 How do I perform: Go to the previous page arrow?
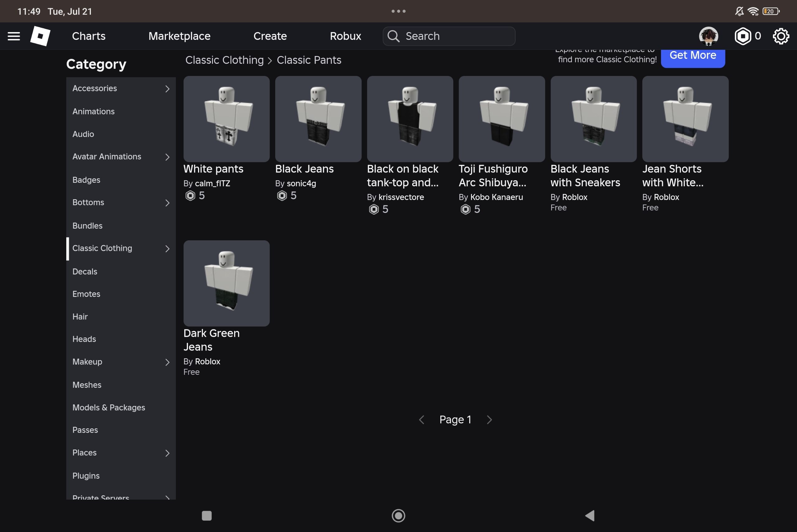tap(422, 420)
